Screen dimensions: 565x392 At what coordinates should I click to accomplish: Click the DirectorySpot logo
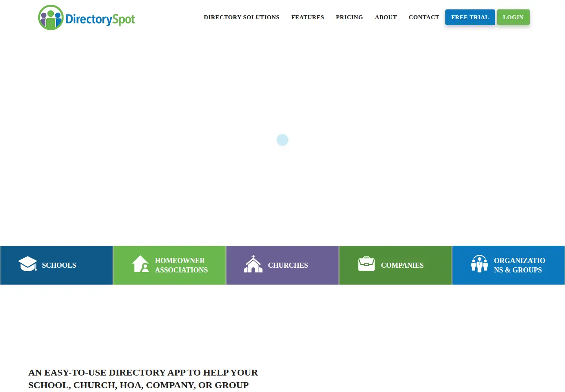[x=87, y=18]
